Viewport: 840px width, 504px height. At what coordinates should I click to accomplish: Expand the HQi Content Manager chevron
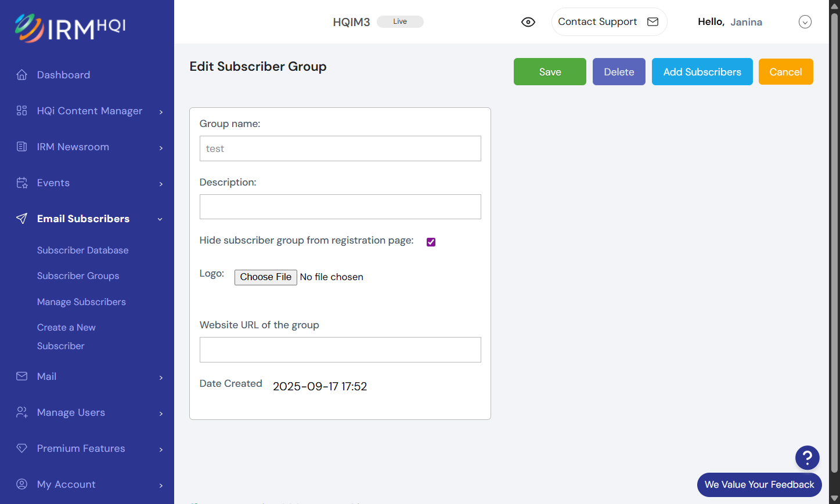(161, 112)
